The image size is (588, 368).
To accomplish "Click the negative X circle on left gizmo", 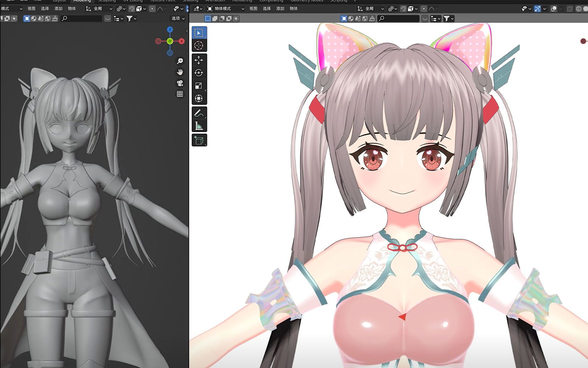I will tap(158, 41).
